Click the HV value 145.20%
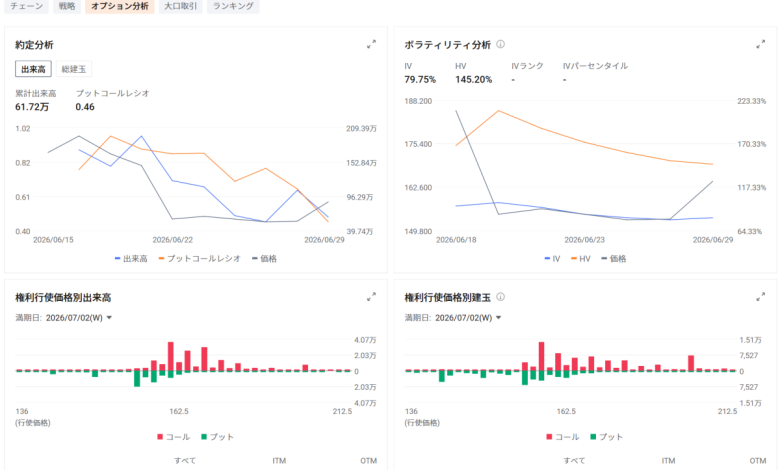The height and width of the screenshot is (470, 780). coord(474,80)
